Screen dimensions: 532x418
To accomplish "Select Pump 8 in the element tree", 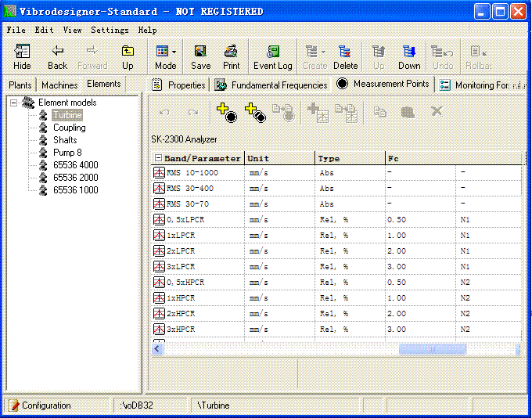I will coord(67,153).
